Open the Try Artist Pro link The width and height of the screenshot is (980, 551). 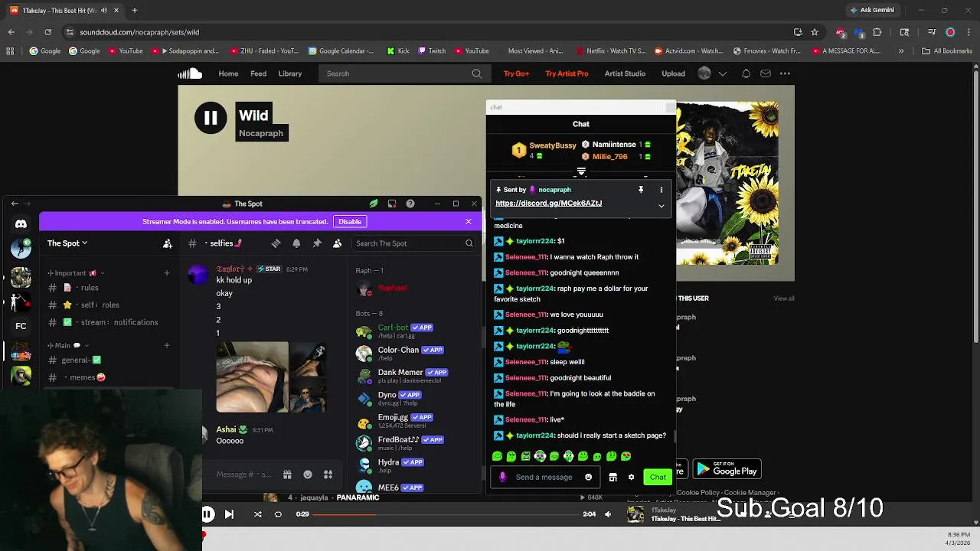pyautogui.click(x=567, y=73)
